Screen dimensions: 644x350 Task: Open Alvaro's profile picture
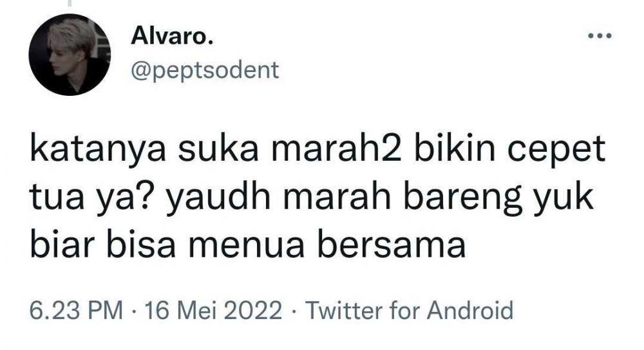tap(70, 54)
